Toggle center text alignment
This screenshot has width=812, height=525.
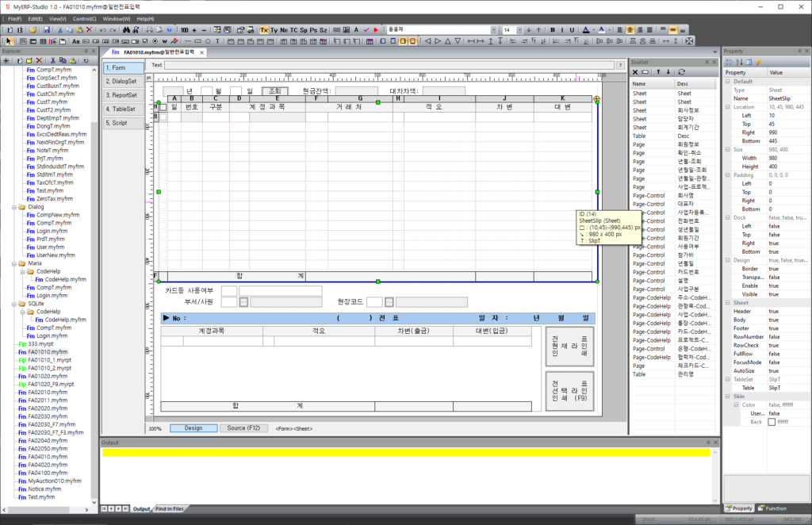click(x=630, y=30)
